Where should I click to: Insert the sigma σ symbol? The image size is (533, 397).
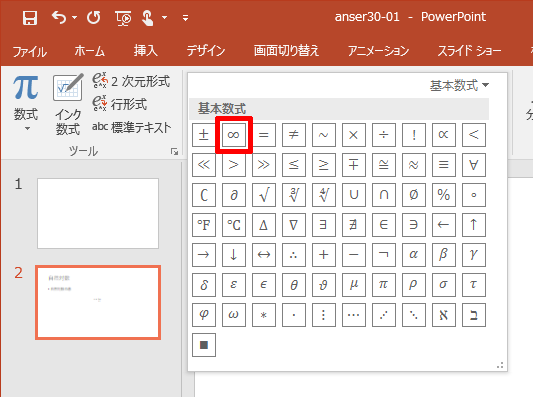(x=444, y=285)
